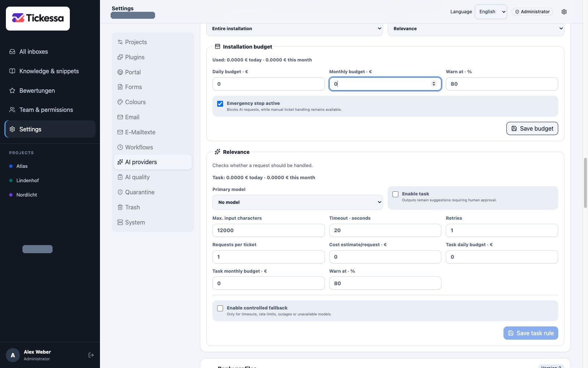588x368 pixels.
Task: Check Enable controlled fallback
Action: (220, 308)
